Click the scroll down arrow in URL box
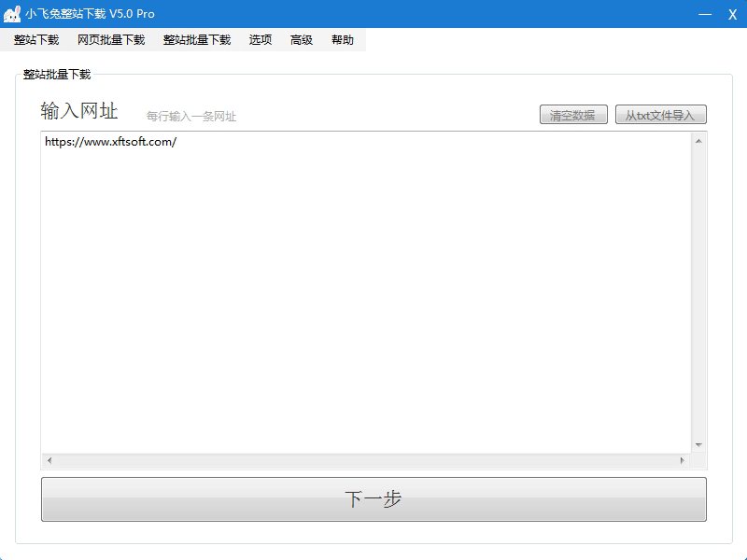Viewport: 747px width, 560px height. pyautogui.click(x=698, y=445)
